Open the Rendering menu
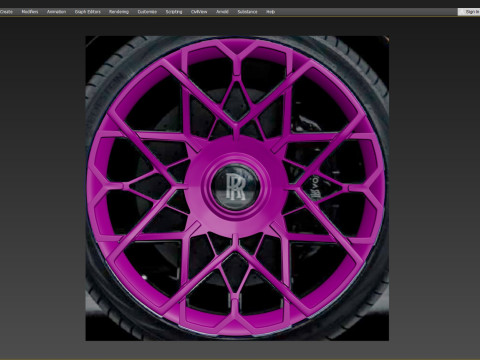Viewport: 480px width, 360px height. 119,12
